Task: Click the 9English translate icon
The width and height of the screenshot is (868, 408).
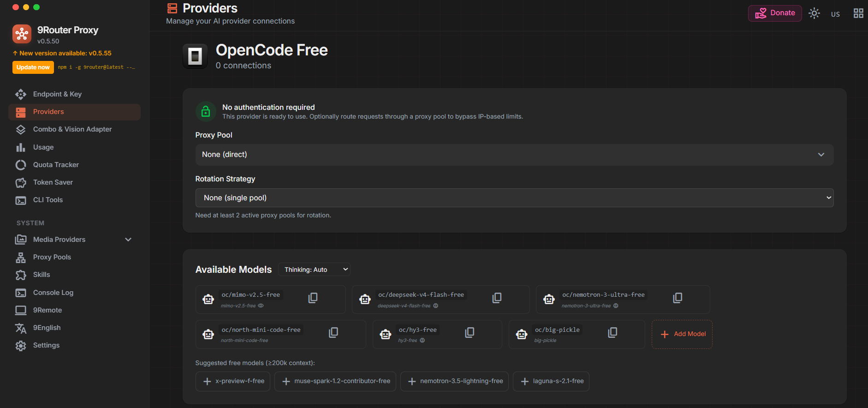Action: pos(21,328)
